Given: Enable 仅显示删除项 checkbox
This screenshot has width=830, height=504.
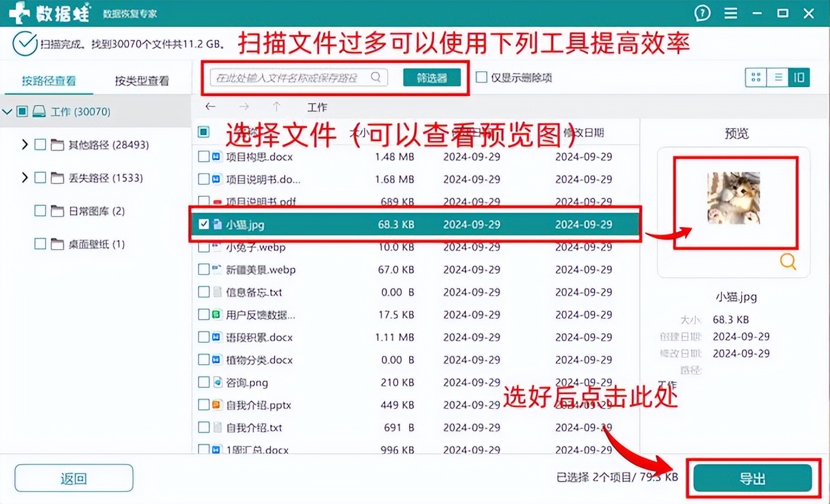Looking at the screenshot, I should click(x=481, y=78).
